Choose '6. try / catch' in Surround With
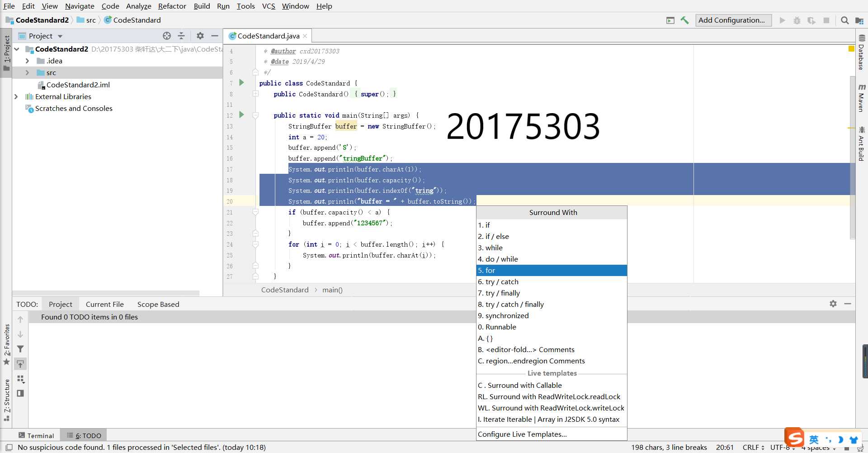This screenshot has height=453, width=868. (552, 281)
